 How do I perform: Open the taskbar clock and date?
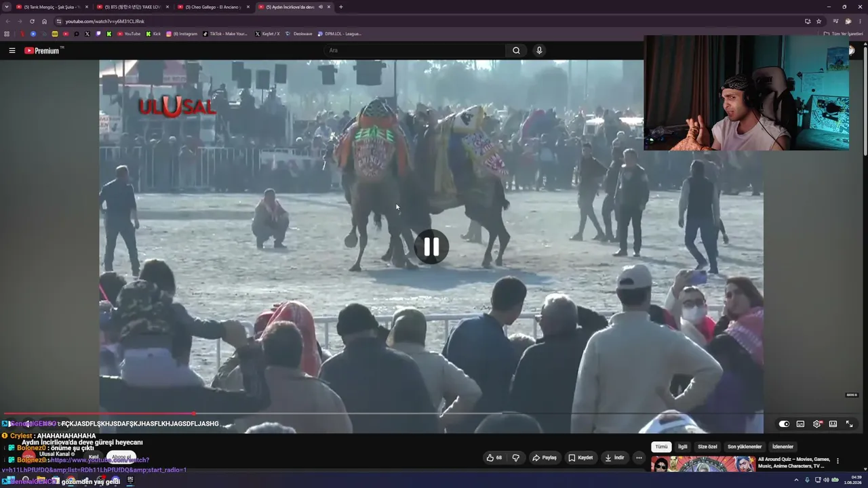(x=852, y=480)
